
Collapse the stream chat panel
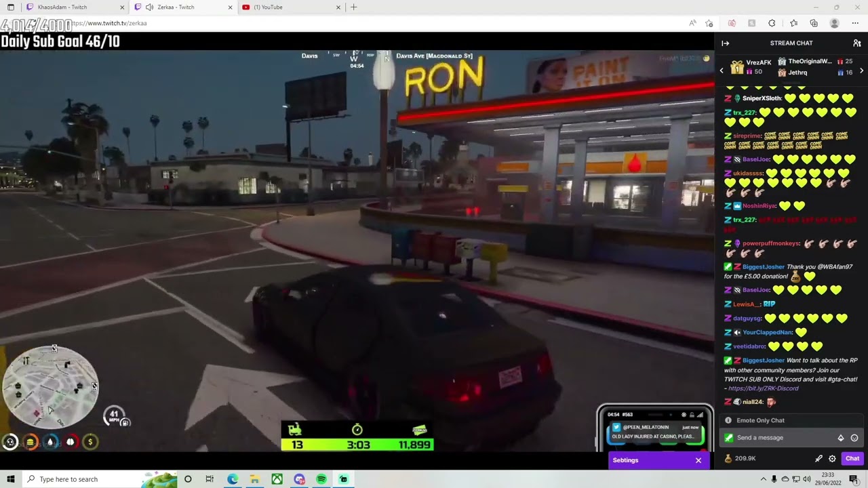click(725, 43)
